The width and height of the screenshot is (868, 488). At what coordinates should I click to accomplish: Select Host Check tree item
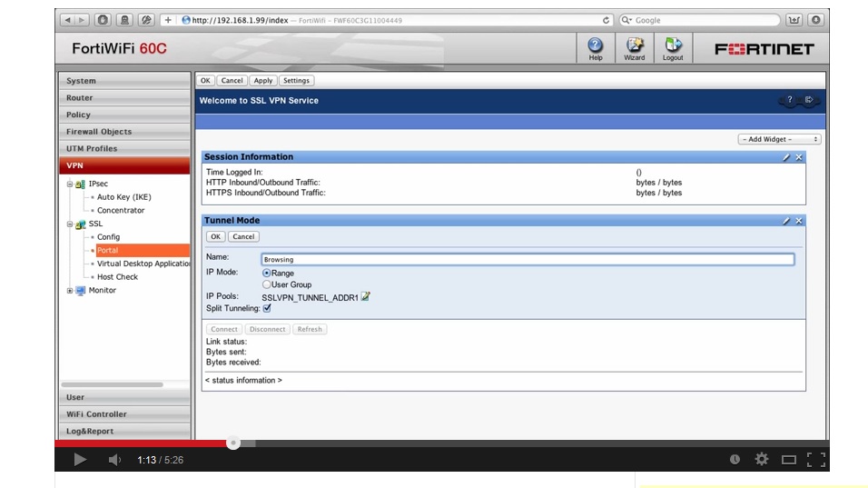click(x=117, y=276)
